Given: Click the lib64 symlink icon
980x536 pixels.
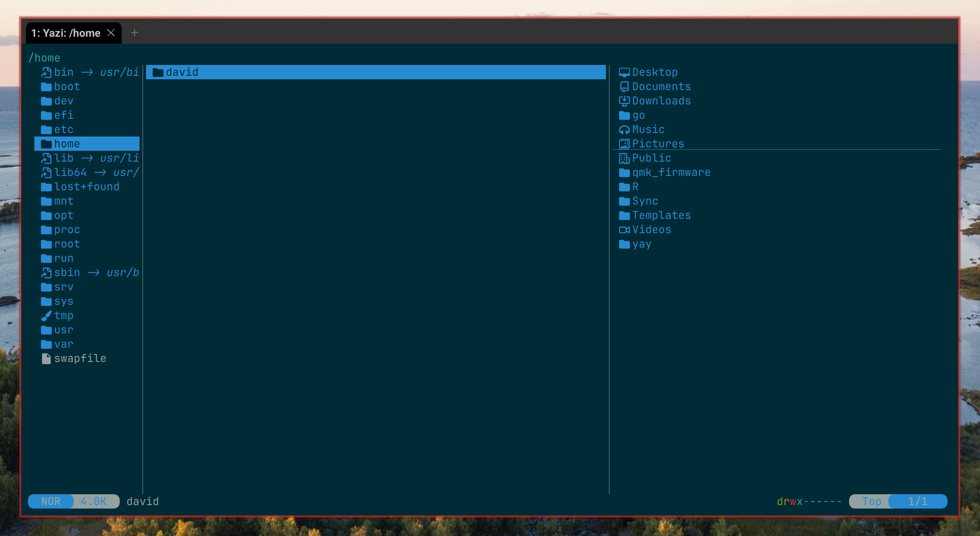Looking at the screenshot, I should tap(46, 172).
